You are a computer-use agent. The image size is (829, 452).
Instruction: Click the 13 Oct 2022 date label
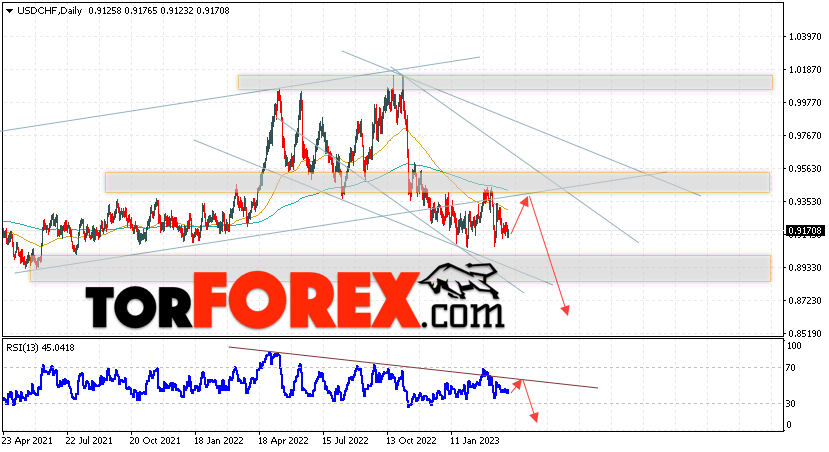coord(411,440)
